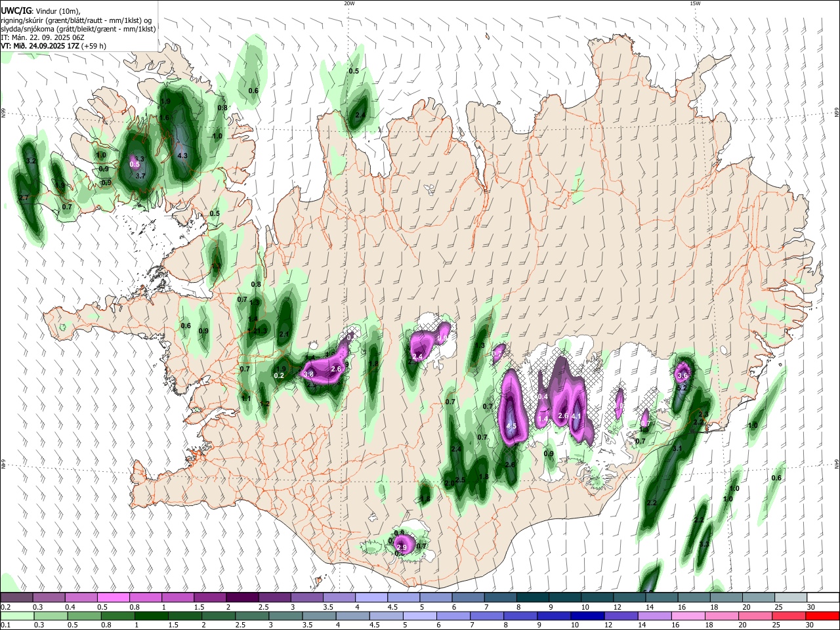Screen dimensions: 840x630
Task: Select the pale grey 25–30 swatch in upper legend
Action: [790, 598]
